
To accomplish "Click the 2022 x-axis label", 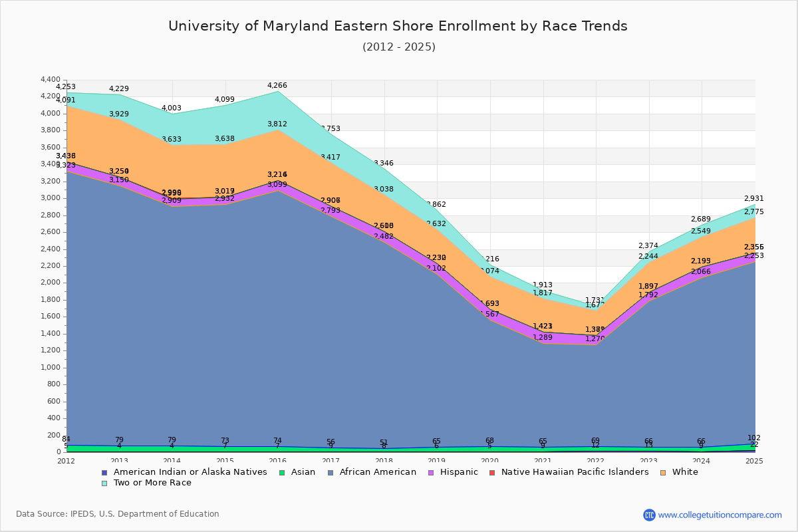I will coord(596,460).
